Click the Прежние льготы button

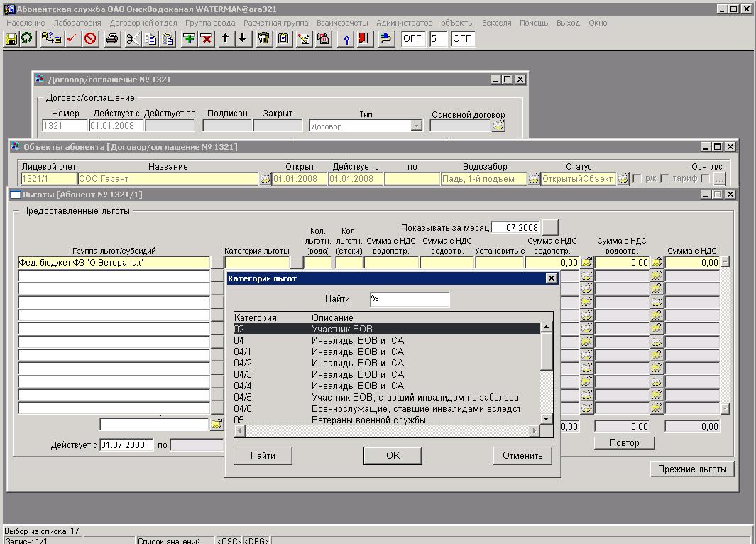click(692, 469)
